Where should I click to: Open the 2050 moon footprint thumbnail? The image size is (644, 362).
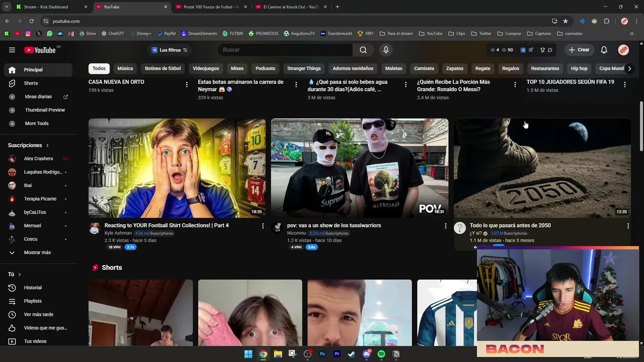tap(542, 168)
